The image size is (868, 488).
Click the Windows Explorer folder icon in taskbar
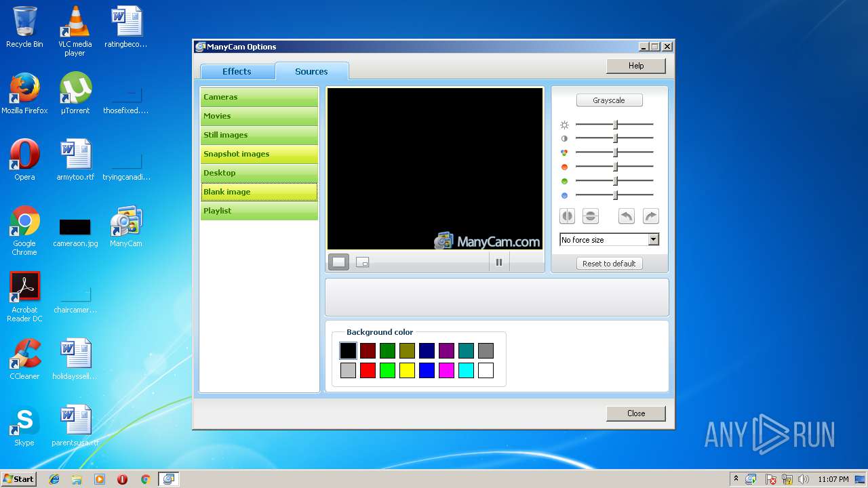77,479
